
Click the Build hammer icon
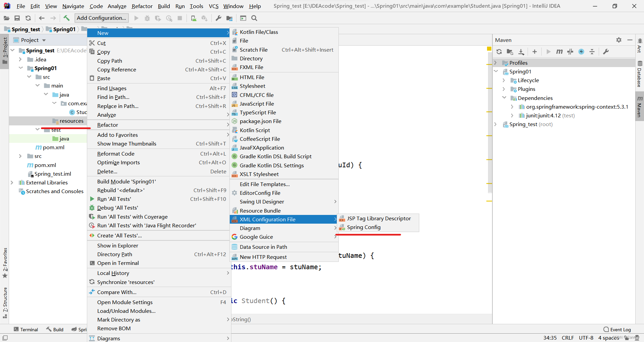pos(66,18)
